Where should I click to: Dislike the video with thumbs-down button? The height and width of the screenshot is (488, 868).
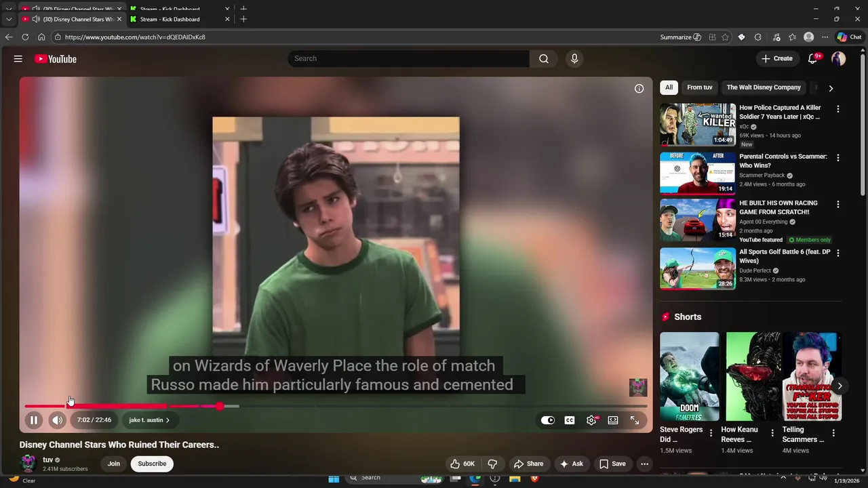click(x=493, y=464)
